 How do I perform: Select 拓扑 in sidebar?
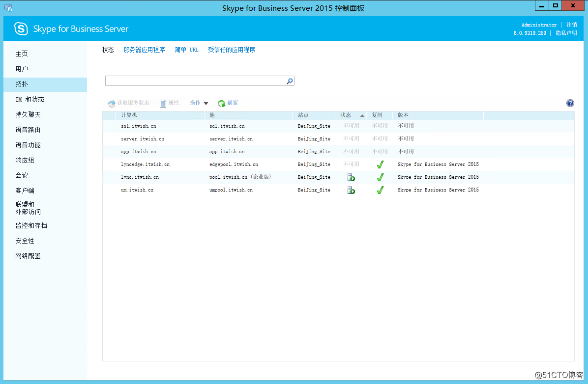click(45, 84)
